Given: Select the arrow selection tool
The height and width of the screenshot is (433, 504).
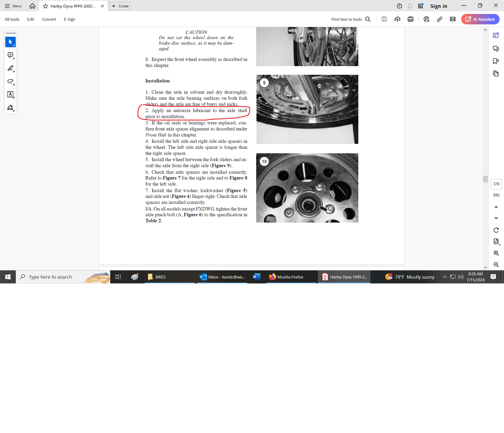Looking at the screenshot, I should (x=10, y=42).
